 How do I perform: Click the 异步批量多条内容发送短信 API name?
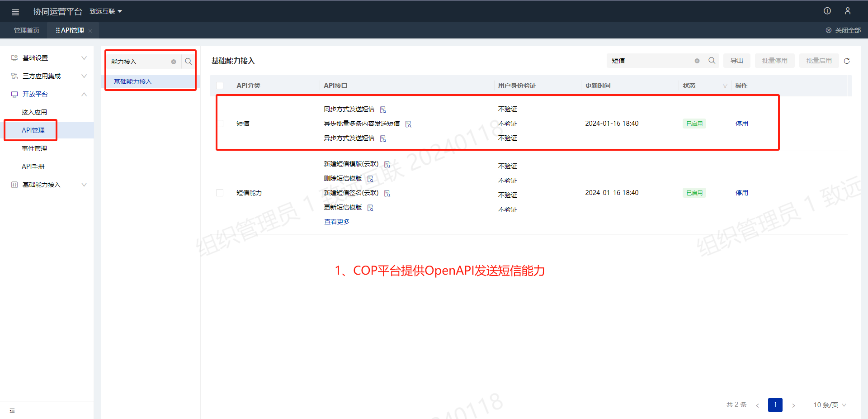(362, 124)
